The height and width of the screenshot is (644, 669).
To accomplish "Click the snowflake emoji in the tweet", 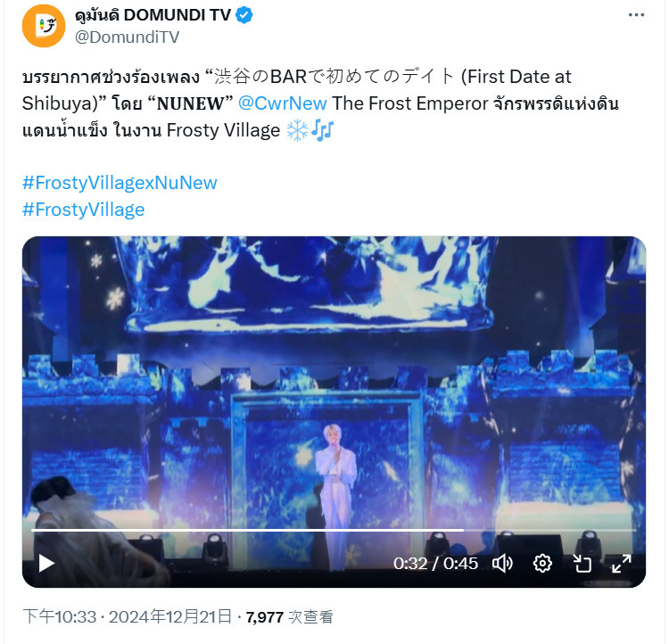I will pos(297,130).
